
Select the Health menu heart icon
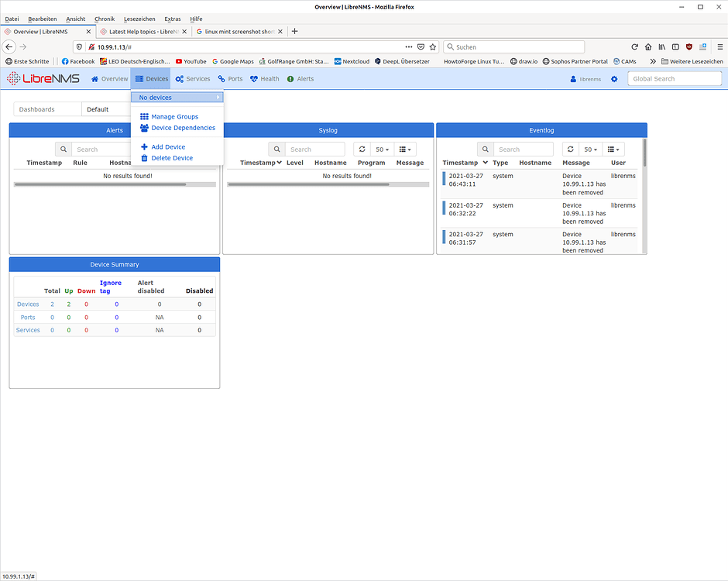[x=253, y=78]
